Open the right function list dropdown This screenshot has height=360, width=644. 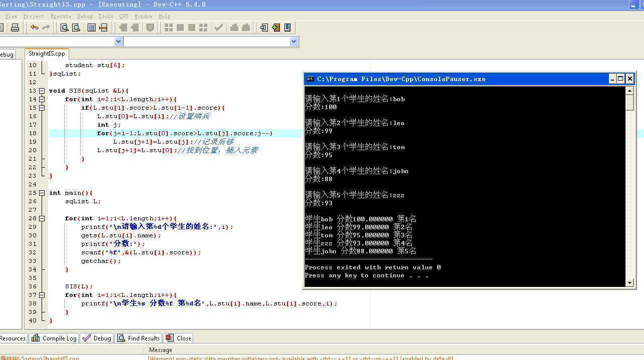(294, 42)
